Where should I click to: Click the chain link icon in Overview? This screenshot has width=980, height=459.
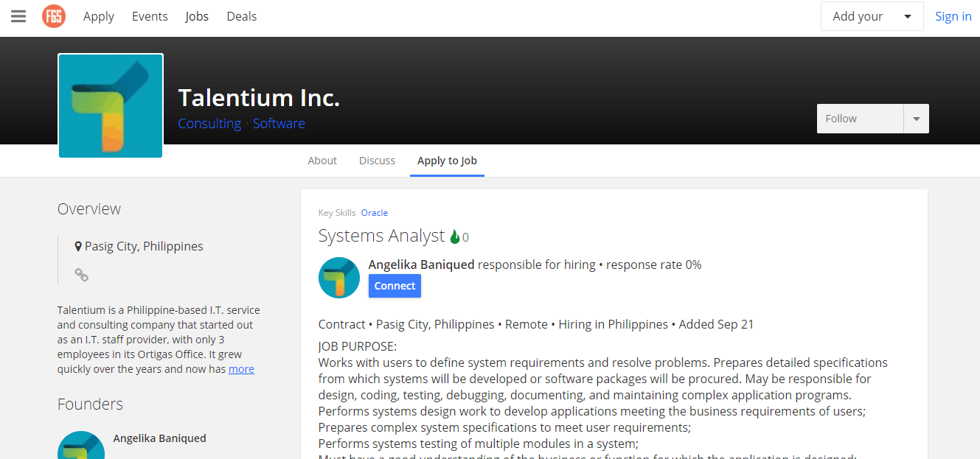coord(81,275)
